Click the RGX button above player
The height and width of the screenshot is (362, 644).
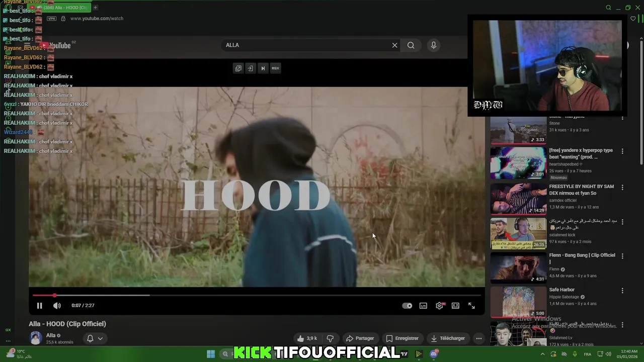[x=275, y=68]
